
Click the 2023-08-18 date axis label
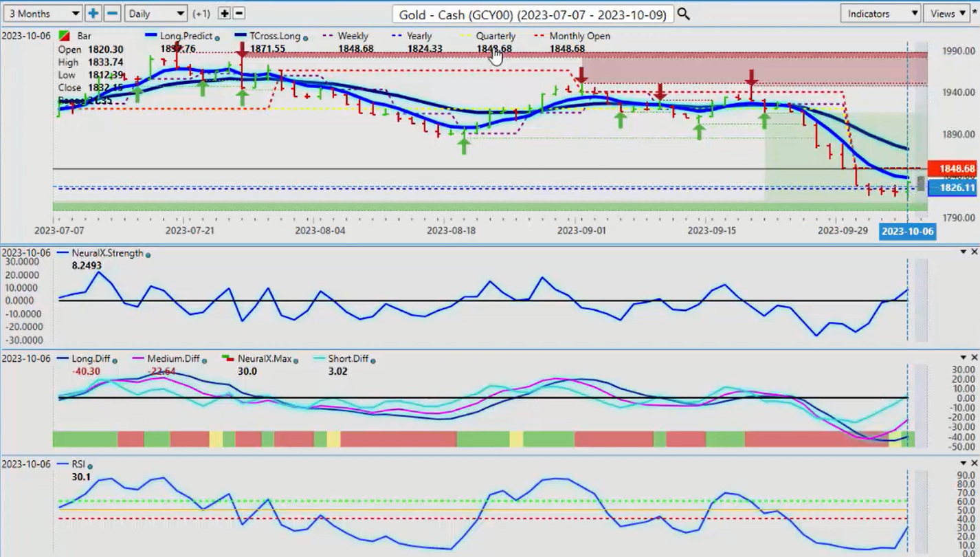tap(451, 231)
